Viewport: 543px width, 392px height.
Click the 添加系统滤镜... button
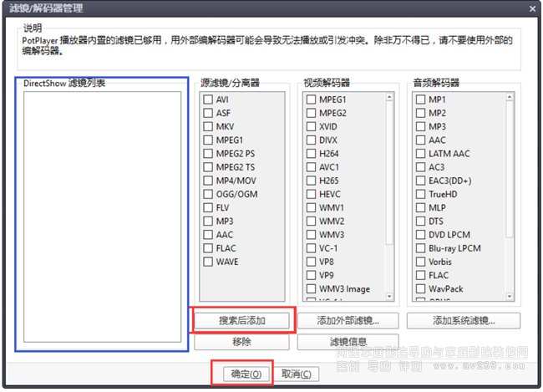pyautogui.click(x=464, y=321)
